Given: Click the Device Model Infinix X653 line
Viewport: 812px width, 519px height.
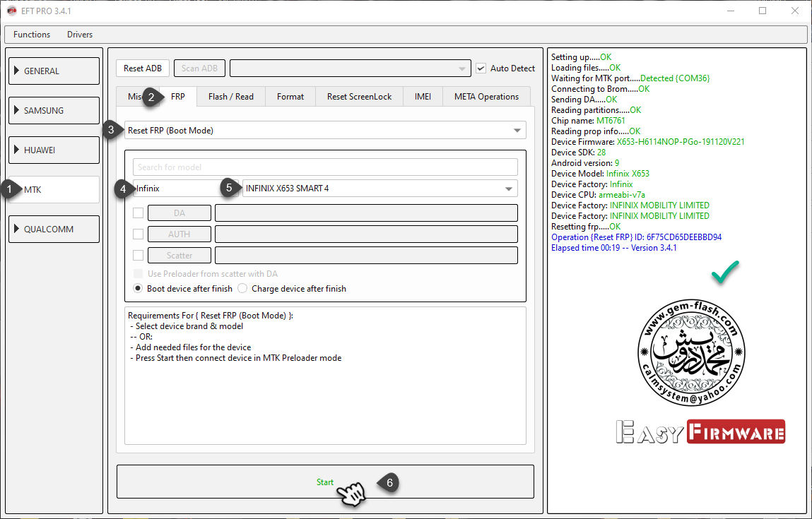Looking at the screenshot, I should pos(600,173).
